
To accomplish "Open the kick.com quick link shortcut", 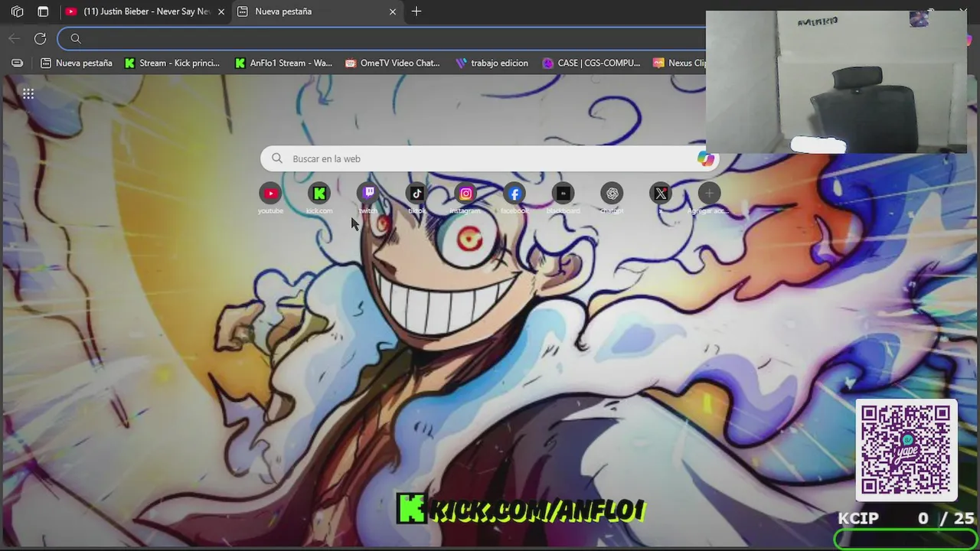I will tap(319, 194).
